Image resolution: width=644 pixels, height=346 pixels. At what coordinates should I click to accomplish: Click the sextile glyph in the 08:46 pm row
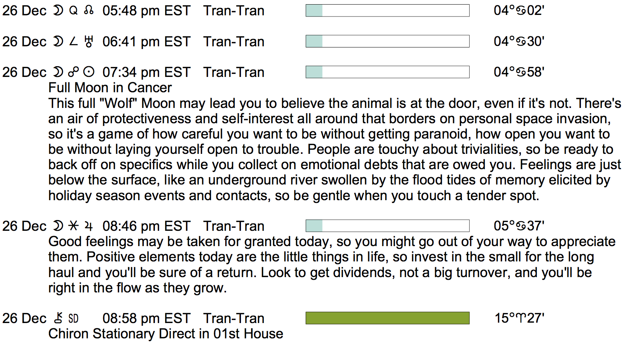pyautogui.click(x=73, y=226)
